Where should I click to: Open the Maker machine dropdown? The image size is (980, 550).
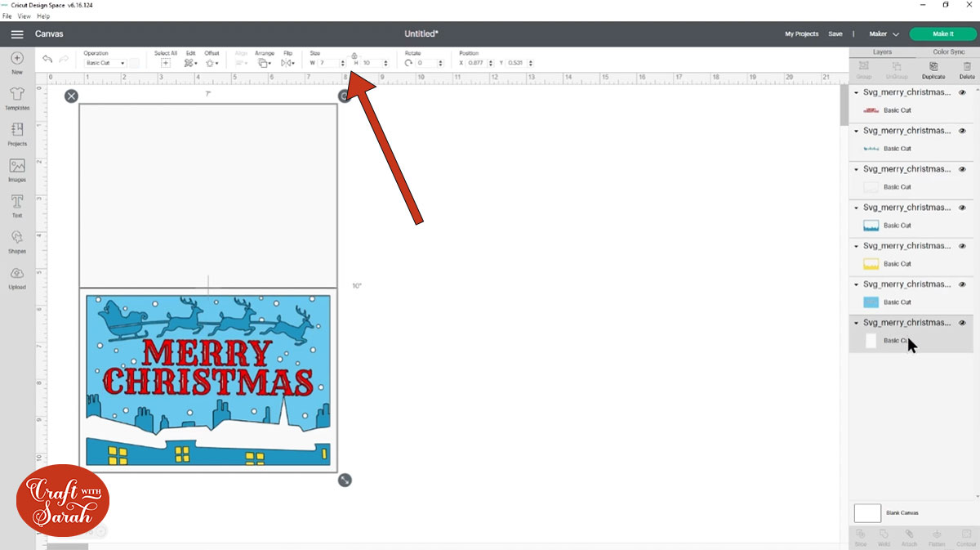pos(884,34)
